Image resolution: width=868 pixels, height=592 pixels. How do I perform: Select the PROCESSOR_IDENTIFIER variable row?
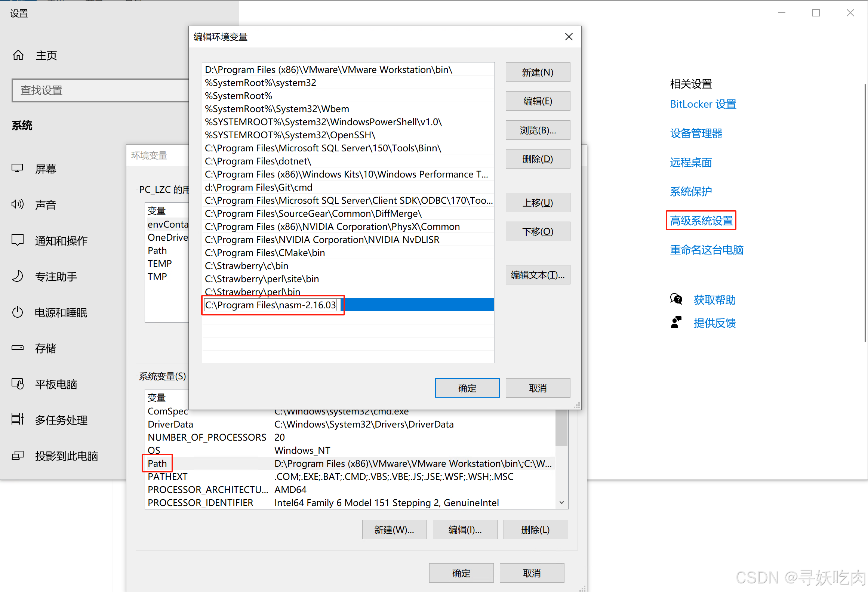click(350, 503)
